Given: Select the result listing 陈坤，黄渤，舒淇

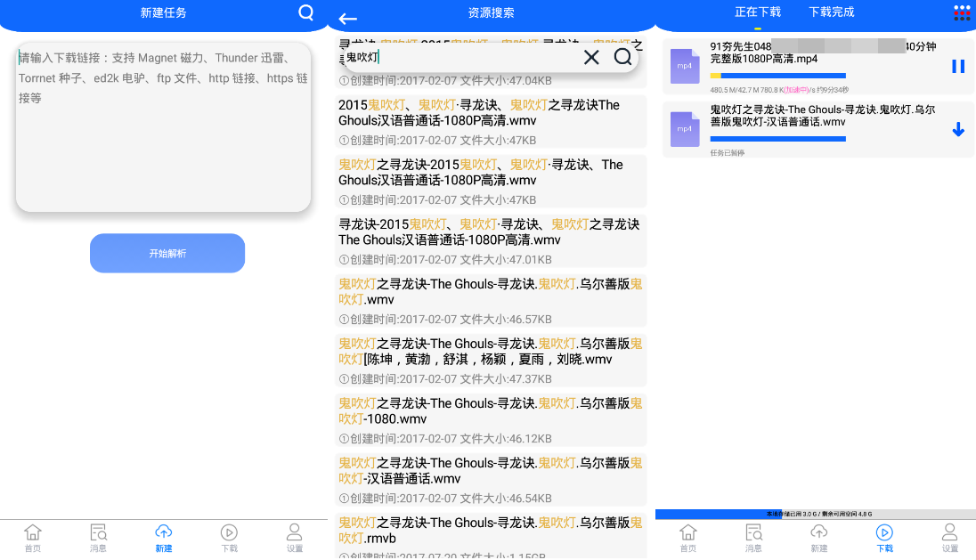Looking at the screenshot, I should (x=490, y=352).
